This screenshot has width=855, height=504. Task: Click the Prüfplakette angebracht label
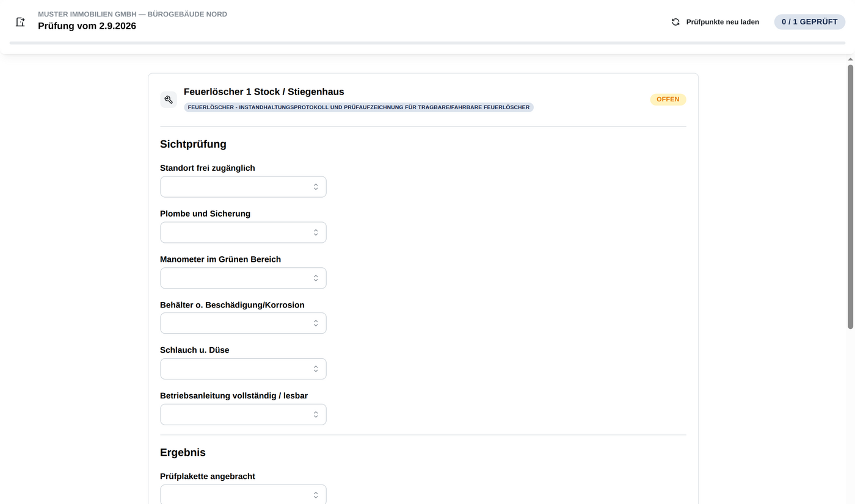(208, 477)
